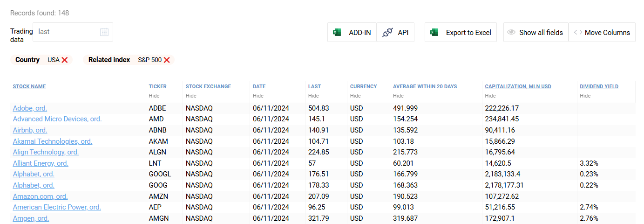This screenshot has width=644, height=224.
Task: Click average value 319.687
Action: 405,218
